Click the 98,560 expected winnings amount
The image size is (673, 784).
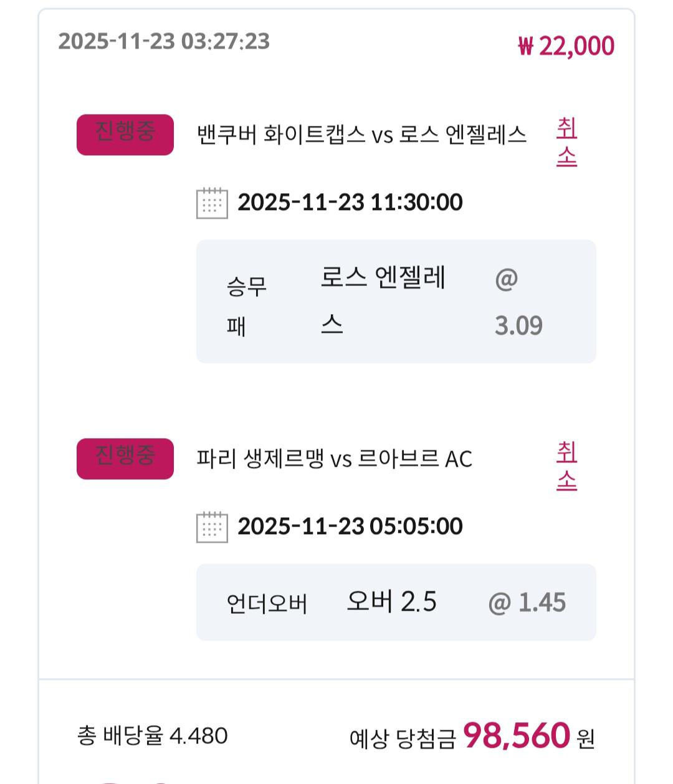[x=516, y=736]
